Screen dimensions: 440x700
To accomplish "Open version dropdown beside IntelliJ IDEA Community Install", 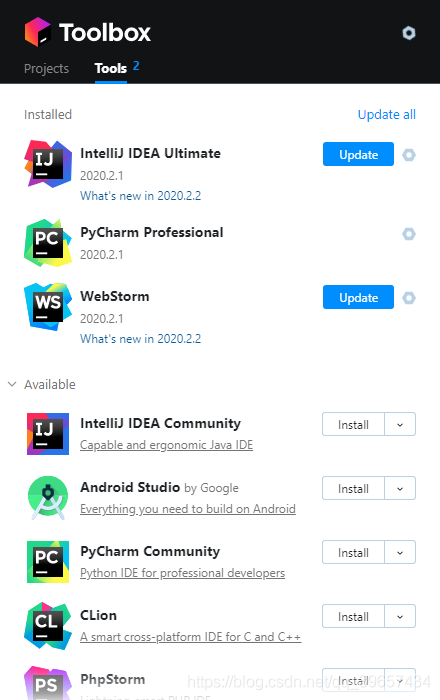I will coord(400,424).
